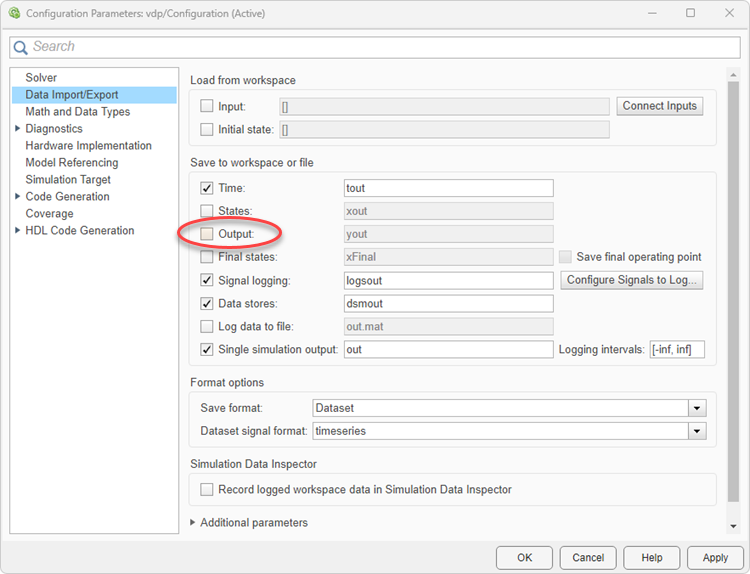
Task: Enable Record logged workspace data checkbox
Action: 207,489
